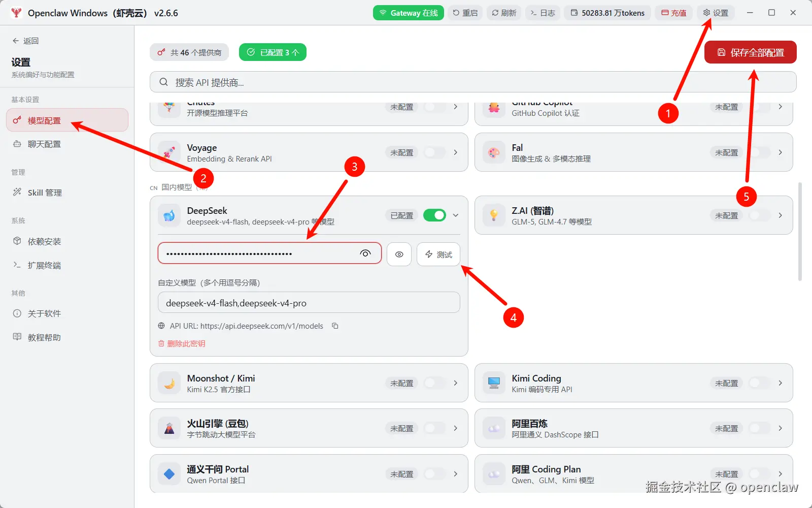Expand the Voyage provider card
The height and width of the screenshot is (508, 812).
click(x=456, y=152)
